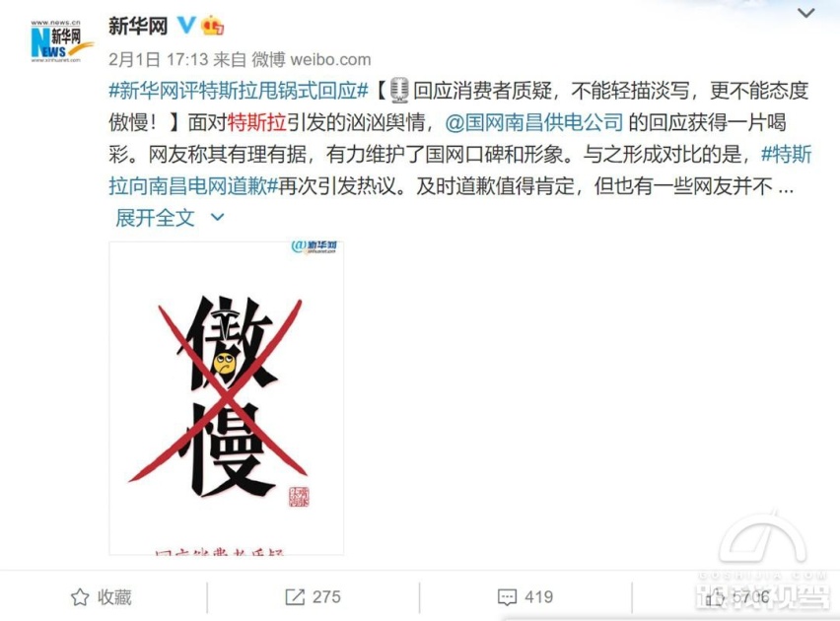Screen dimensions: 840x621
Task: Open hashtag #新华网评特斯拉甩锅式回应#
Action: pyautogui.click(x=239, y=91)
